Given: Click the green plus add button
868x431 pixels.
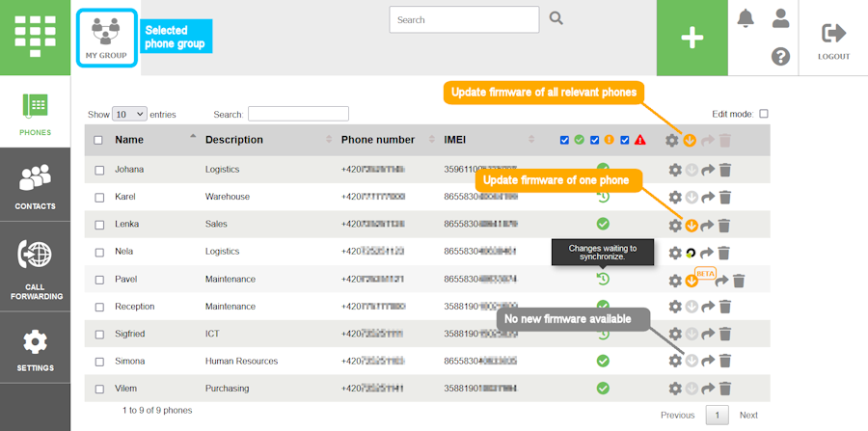Looking at the screenshot, I should coord(692,38).
